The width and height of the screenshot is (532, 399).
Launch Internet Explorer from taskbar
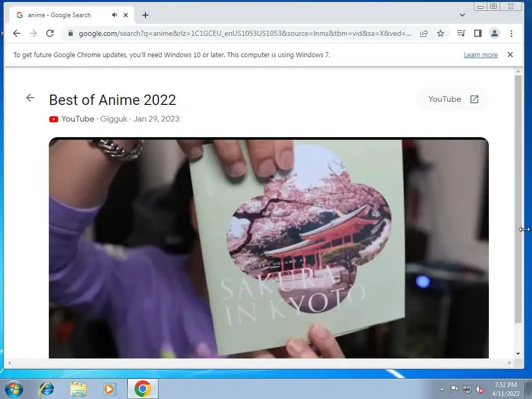46,389
